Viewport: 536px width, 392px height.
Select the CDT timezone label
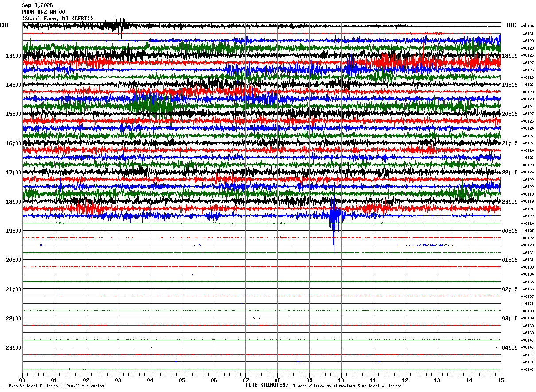click(4, 25)
